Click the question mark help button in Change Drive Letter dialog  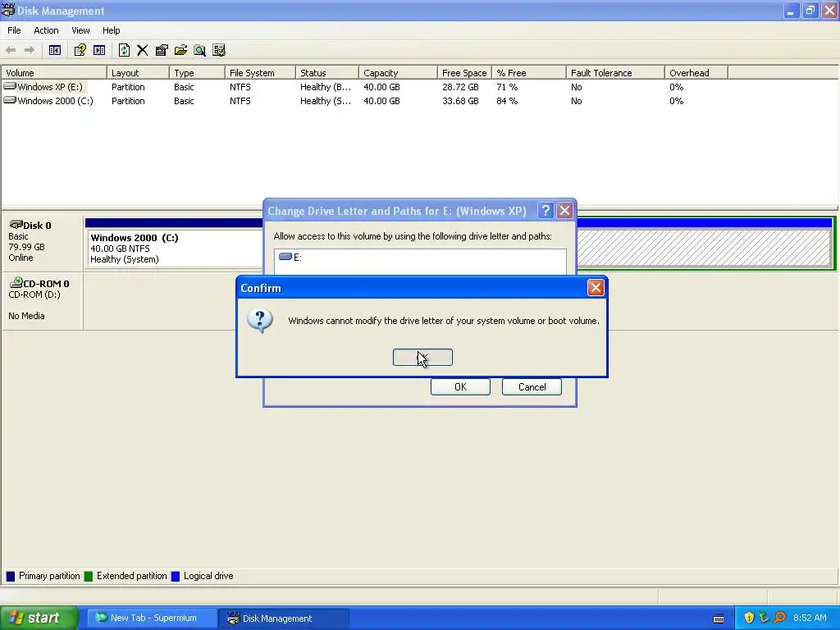[546, 211]
